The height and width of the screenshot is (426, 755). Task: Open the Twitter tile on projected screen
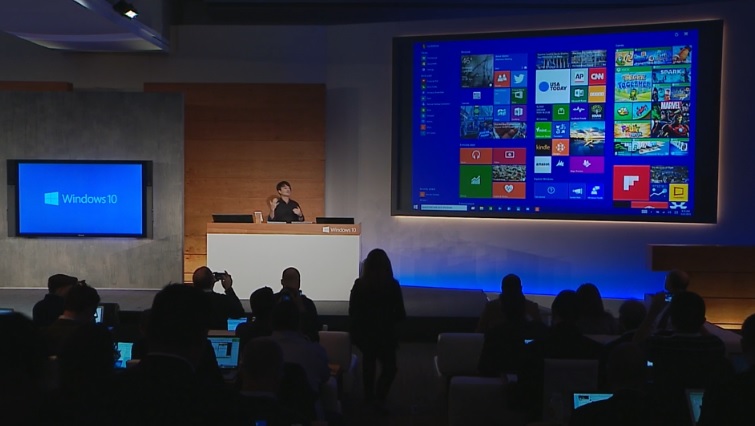[519, 78]
